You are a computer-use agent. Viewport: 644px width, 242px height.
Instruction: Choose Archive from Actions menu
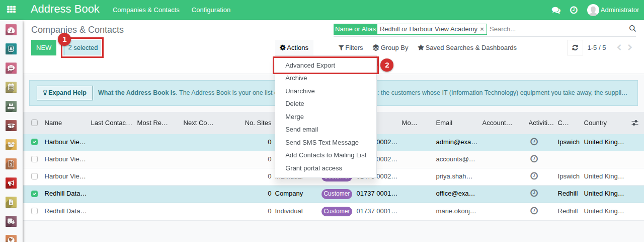tap(326, 78)
